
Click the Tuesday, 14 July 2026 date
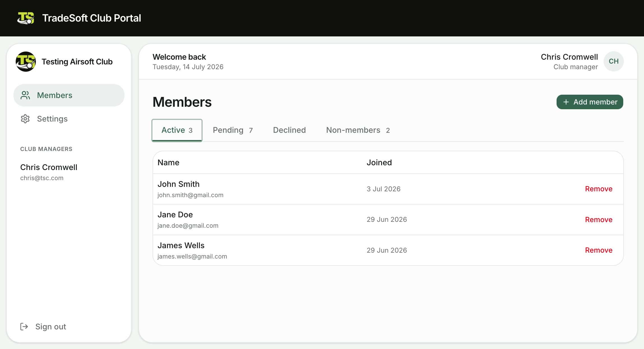pos(188,67)
